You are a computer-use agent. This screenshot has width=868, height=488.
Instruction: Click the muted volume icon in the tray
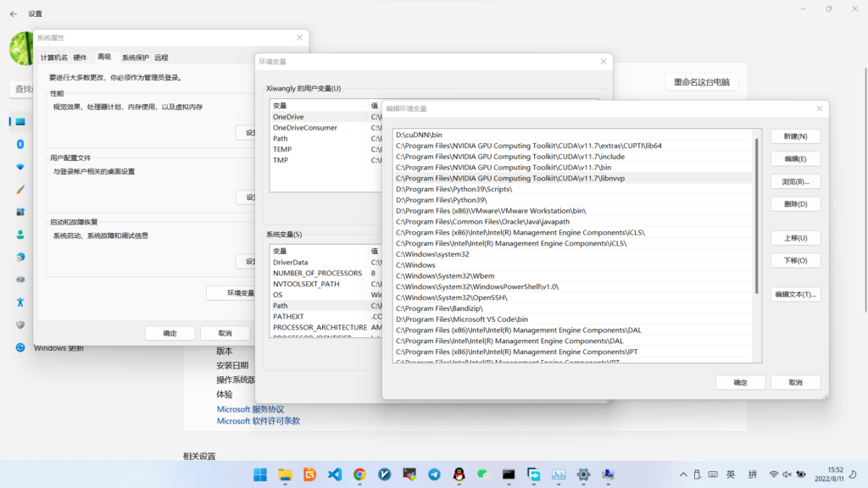(x=787, y=474)
